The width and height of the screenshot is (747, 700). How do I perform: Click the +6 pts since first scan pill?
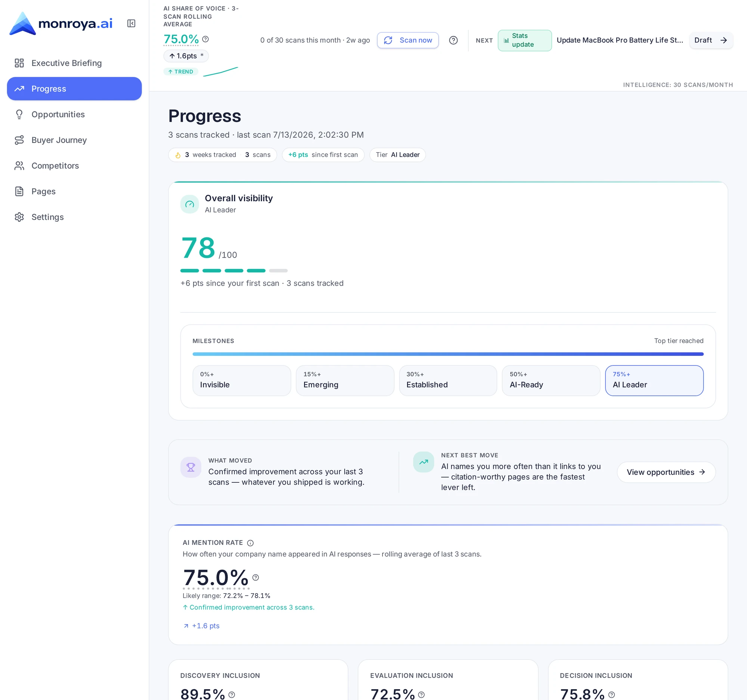[323, 155]
